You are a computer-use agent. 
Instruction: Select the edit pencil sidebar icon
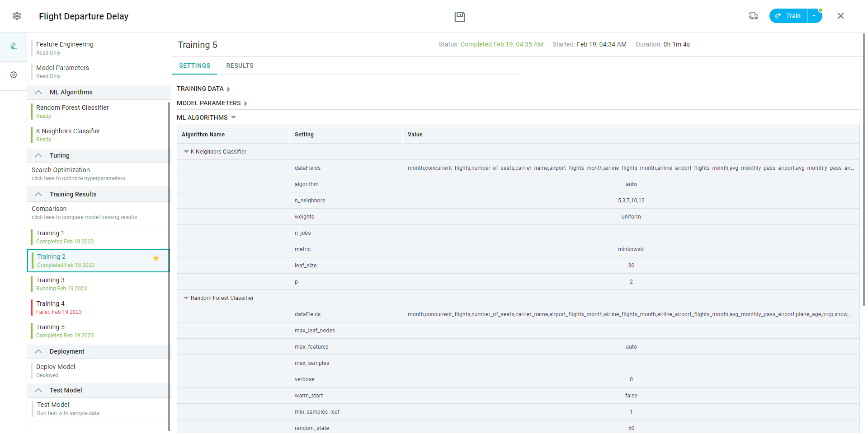point(14,46)
